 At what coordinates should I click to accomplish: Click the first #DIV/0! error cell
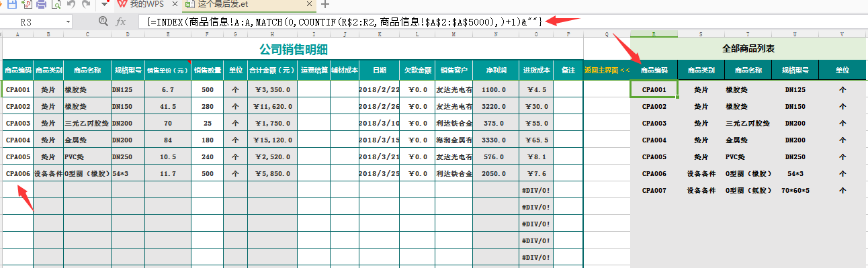pyautogui.click(x=536, y=190)
